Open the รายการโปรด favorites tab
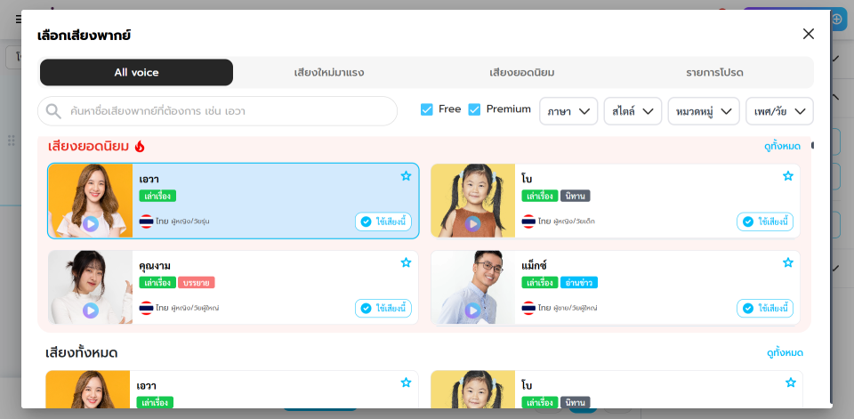The width and height of the screenshot is (854, 419). click(x=715, y=72)
